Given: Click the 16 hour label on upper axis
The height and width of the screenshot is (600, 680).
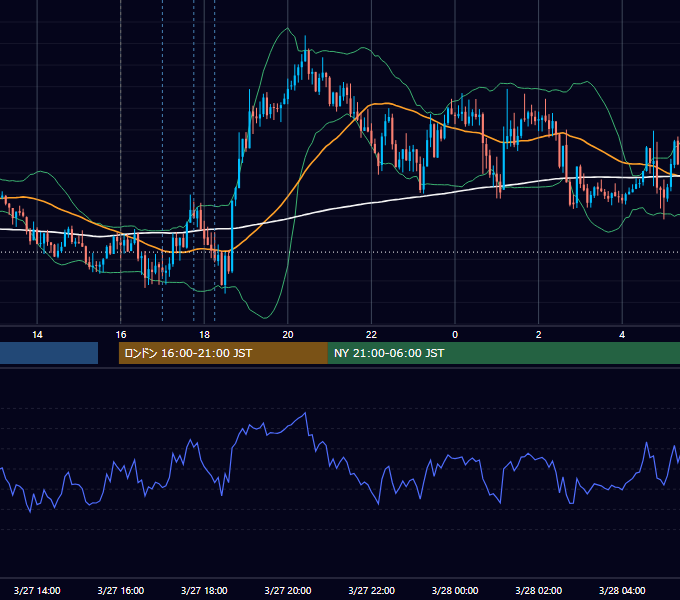Looking at the screenshot, I should click(x=121, y=335).
